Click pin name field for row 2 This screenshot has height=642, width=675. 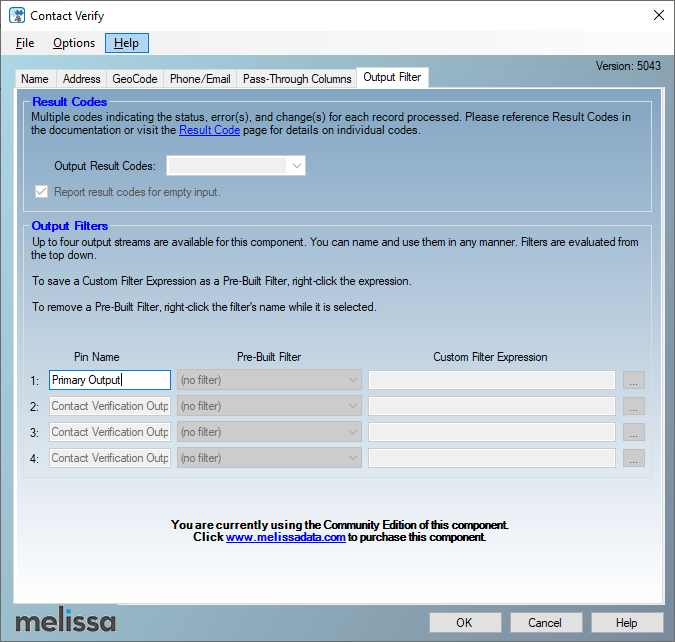coord(110,406)
